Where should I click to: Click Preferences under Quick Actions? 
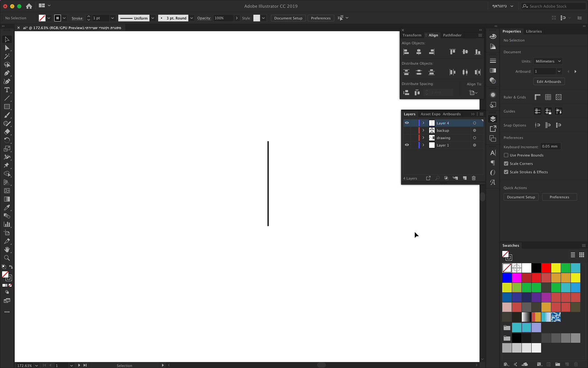pos(559,197)
